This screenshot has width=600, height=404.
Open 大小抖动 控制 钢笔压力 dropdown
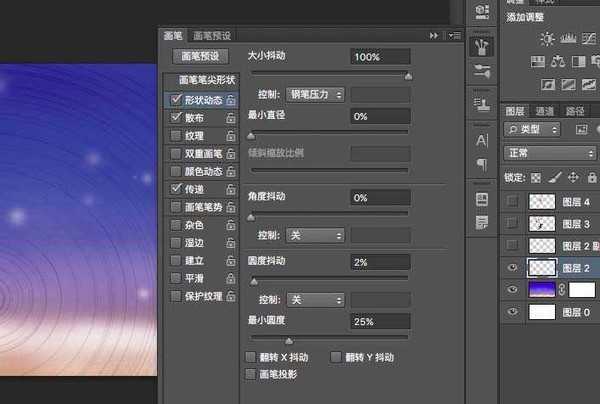(315, 94)
